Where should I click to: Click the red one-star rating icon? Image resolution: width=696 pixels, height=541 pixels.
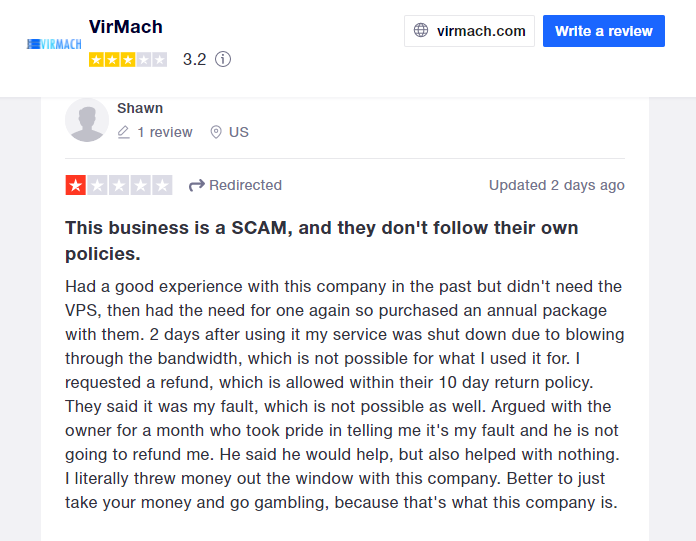(x=75, y=185)
